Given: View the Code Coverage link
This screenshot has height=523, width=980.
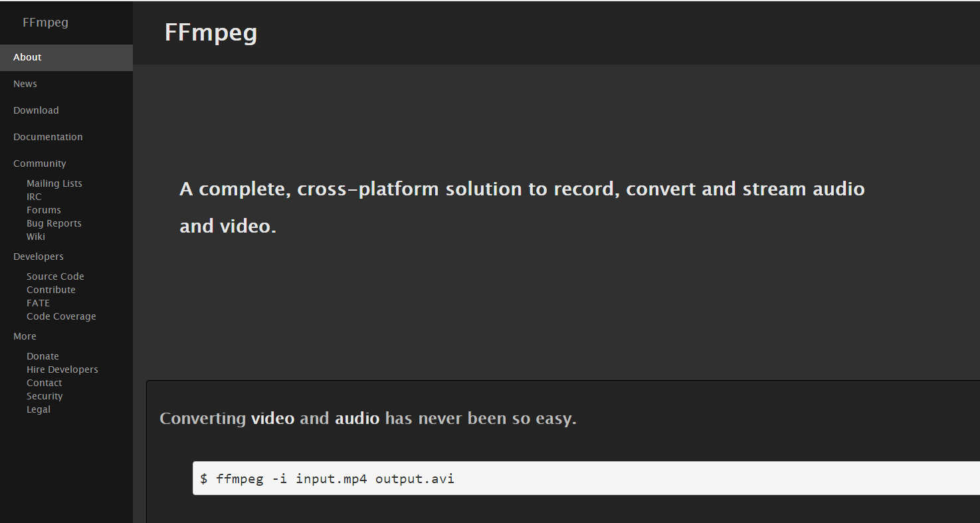Looking at the screenshot, I should coord(61,316).
